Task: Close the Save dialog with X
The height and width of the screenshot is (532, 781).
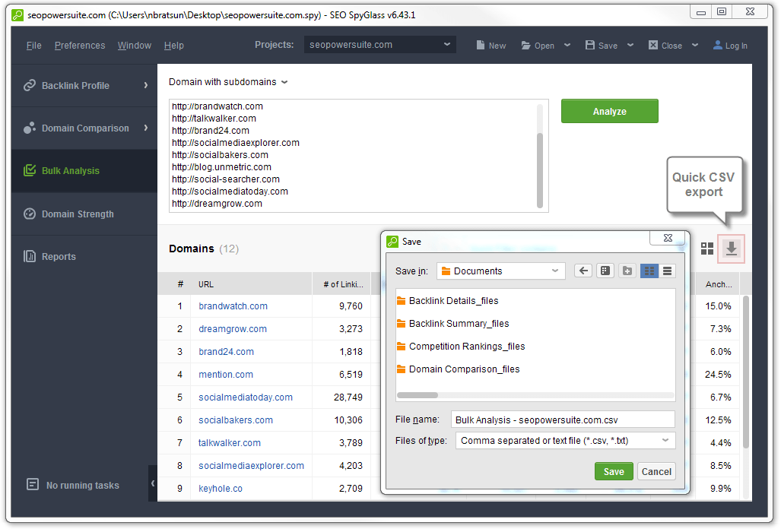Action: pos(668,239)
